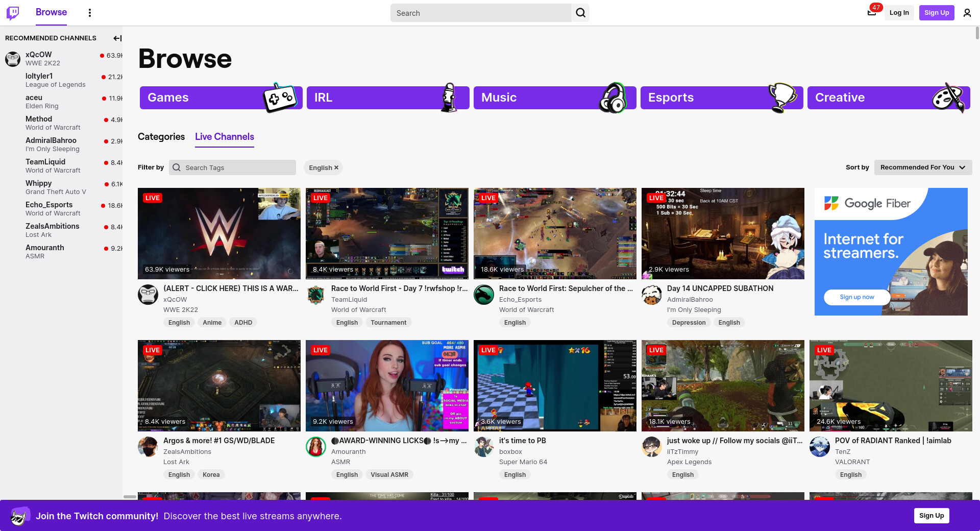Open Amouranth channel avatar
The height and width of the screenshot is (531, 980).
[316, 447]
